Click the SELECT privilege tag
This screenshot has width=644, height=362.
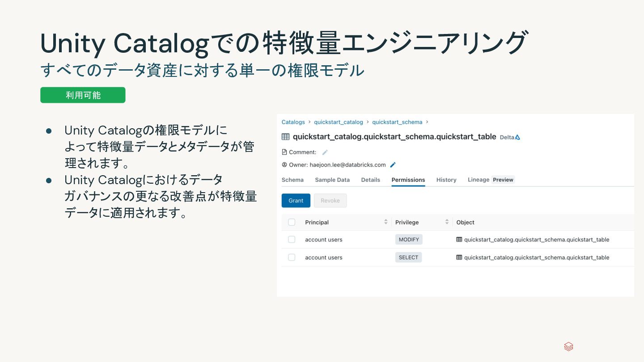409,257
